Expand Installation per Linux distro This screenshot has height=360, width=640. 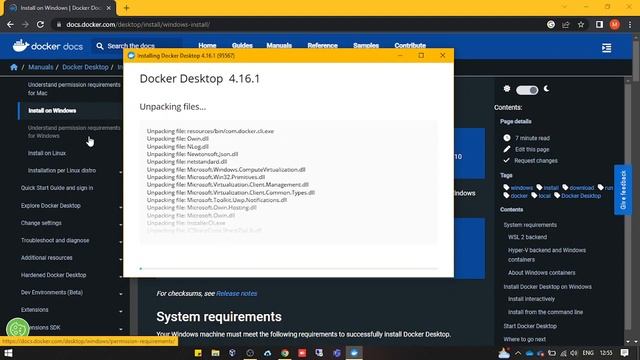point(120,172)
